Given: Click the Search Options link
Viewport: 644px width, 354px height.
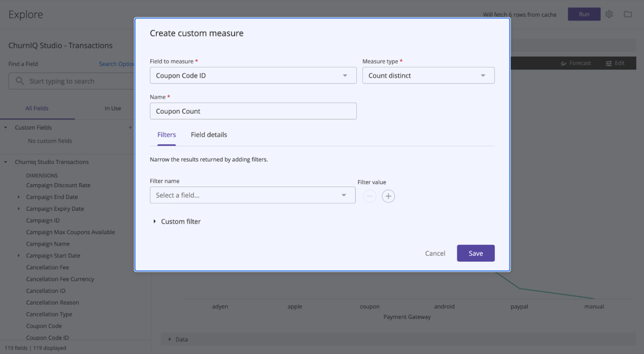Looking at the screenshot, I should [116, 64].
